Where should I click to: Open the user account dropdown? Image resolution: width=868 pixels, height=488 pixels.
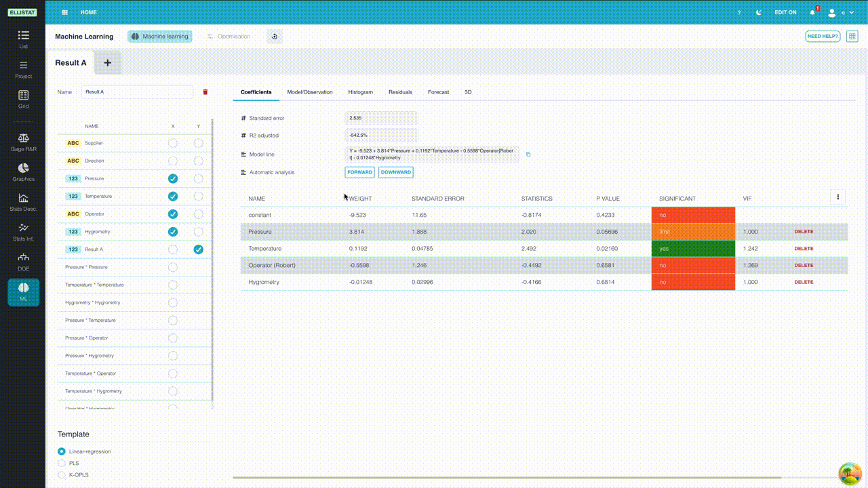click(x=841, y=12)
